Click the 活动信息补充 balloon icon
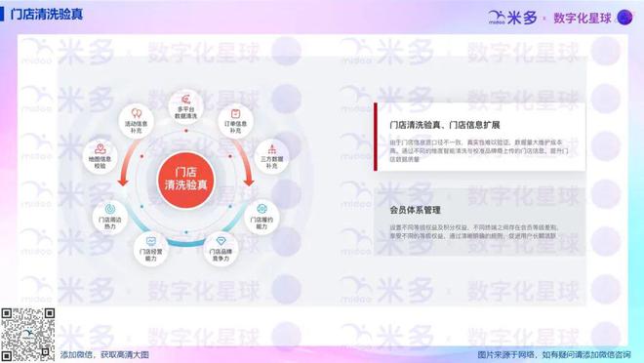Screen dimensions: 644x363 click(136, 113)
